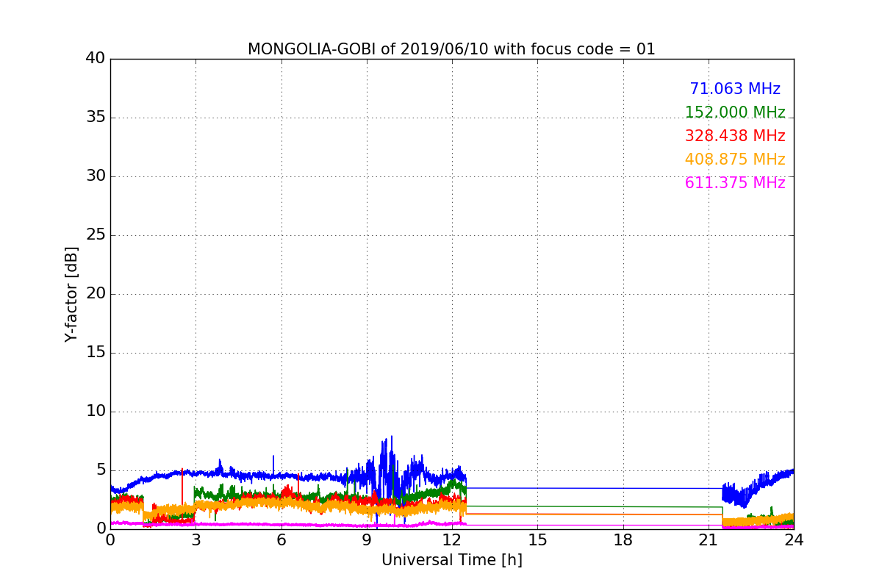This screenshot has width=882, height=588.
Task: Click the chart title MONGOLIA-GOBI of 2019/06/10
Action: click(x=451, y=49)
